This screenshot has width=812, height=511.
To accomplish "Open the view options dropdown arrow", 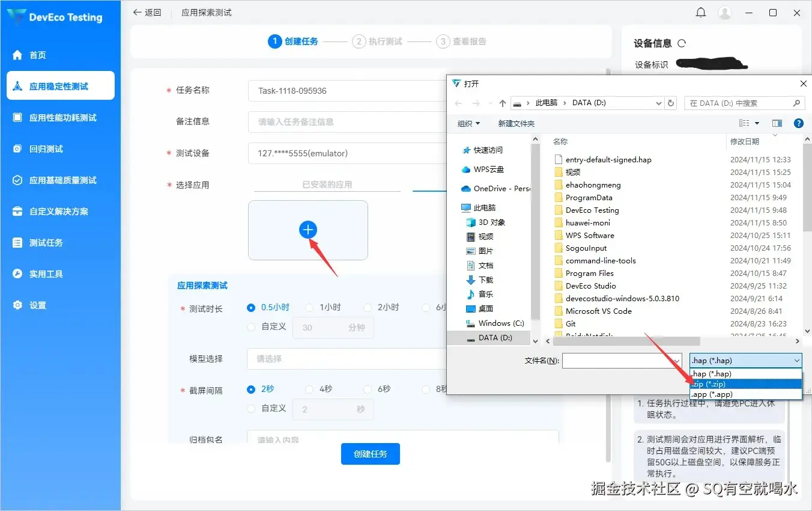I will (757, 123).
